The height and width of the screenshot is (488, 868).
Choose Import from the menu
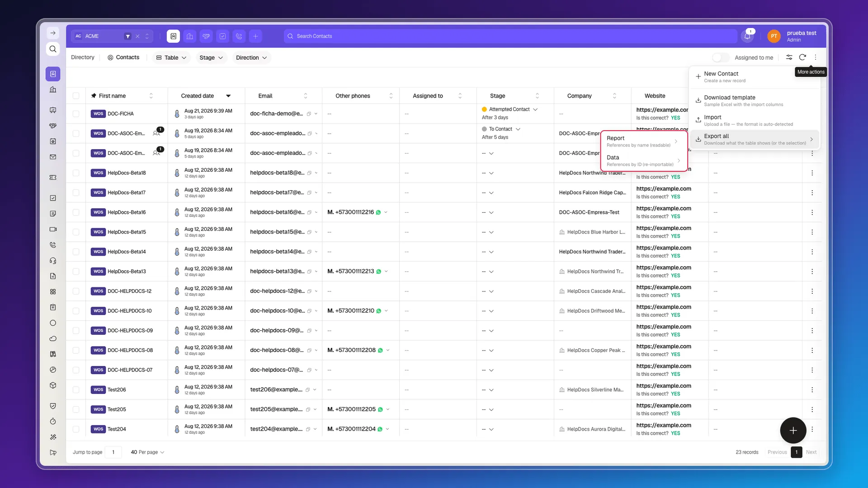pos(754,120)
